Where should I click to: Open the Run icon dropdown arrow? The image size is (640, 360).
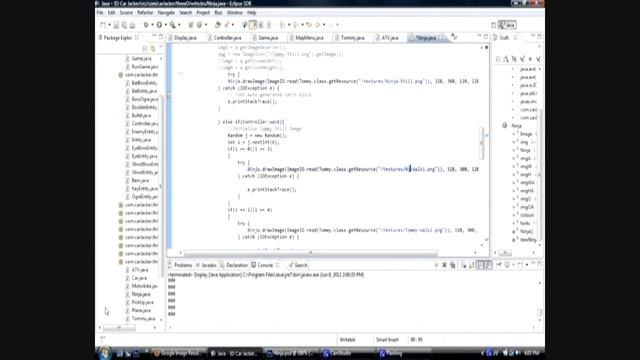[166, 25]
